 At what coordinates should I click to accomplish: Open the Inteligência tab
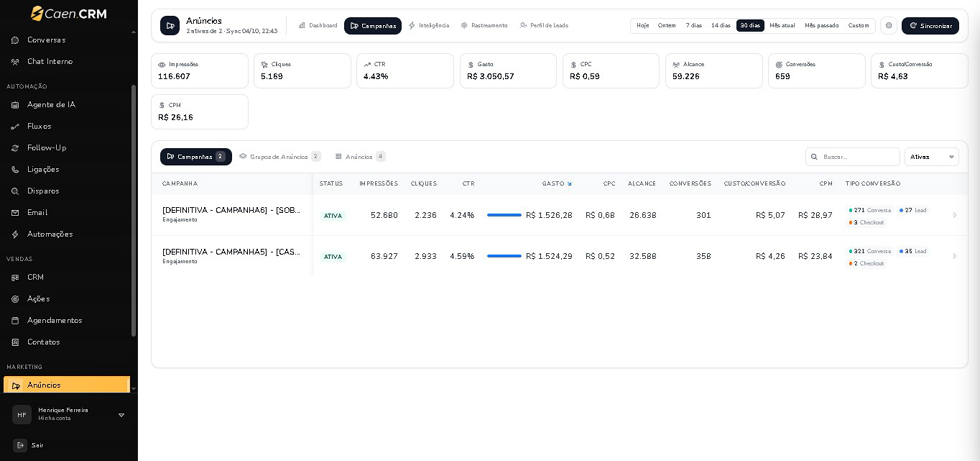click(x=428, y=26)
